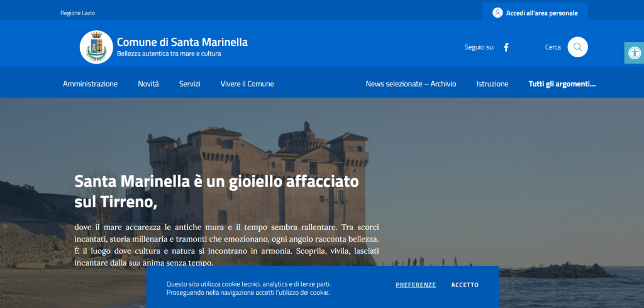644x308 pixels.
Task: Accept cookies with the ACCETTO button
Action: click(x=465, y=285)
